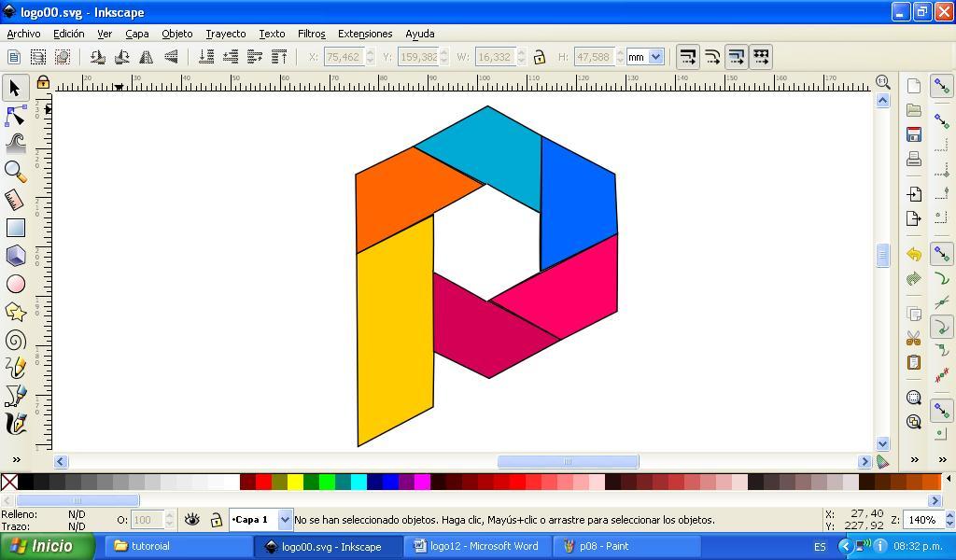Click the 140% zoom field

tap(922, 520)
